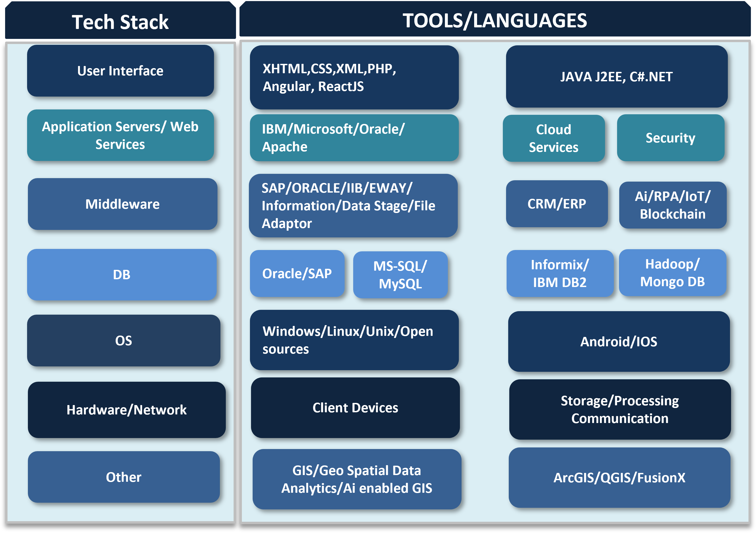This screenshot has width=756, height=533.
Task: Select the OS stack box
Action: [x=123, y=341]
